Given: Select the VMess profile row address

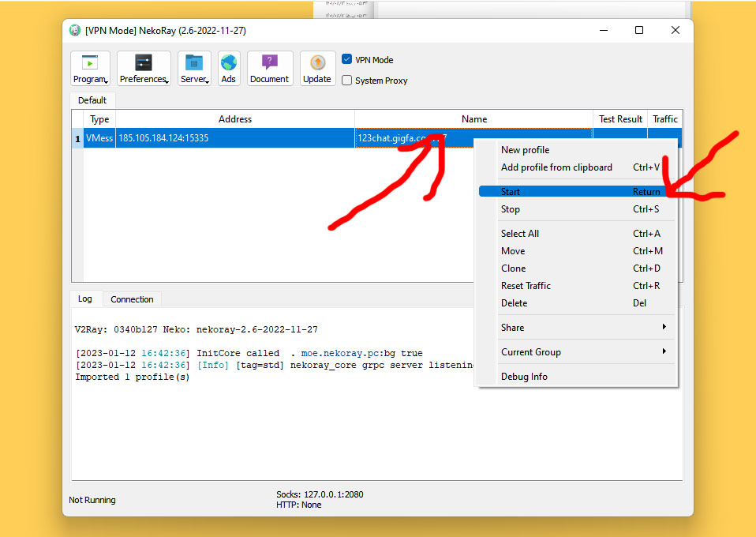Looking at the screenshot, I should [x=164, y=139].
